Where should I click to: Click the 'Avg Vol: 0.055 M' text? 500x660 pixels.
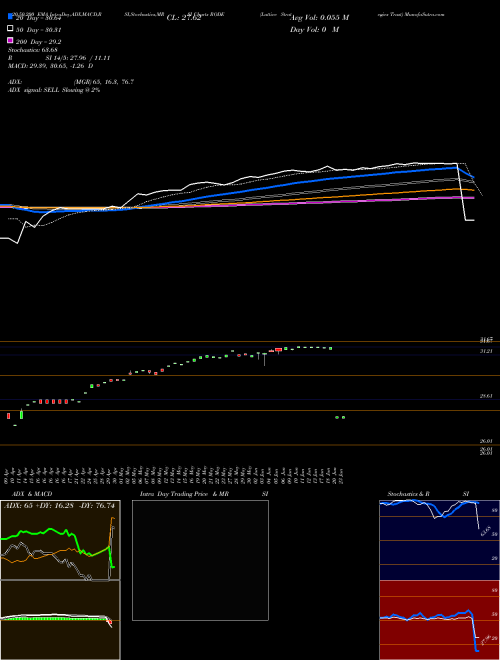[x=319, y=18]
